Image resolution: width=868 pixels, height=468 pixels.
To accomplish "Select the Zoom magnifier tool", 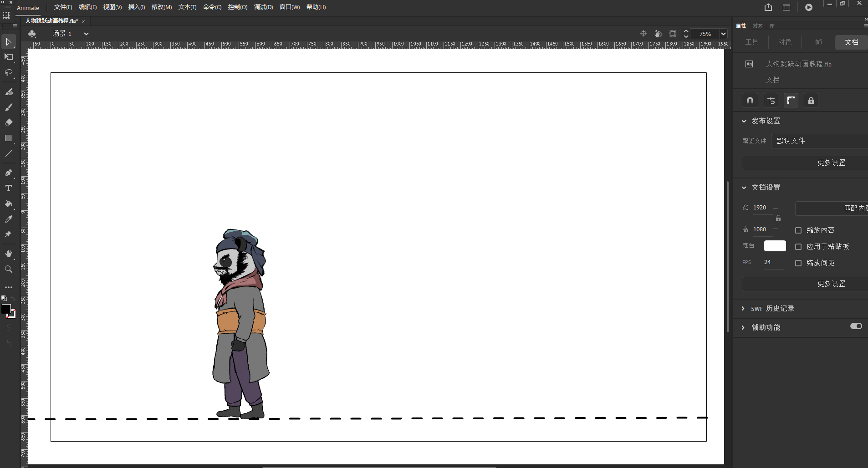I will pyautogui.click(x=8, y=269).
